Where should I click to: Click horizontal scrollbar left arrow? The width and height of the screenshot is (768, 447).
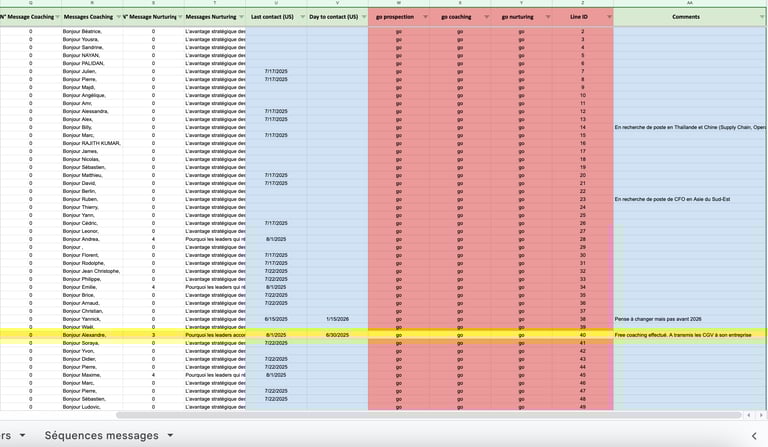point(749,415)
